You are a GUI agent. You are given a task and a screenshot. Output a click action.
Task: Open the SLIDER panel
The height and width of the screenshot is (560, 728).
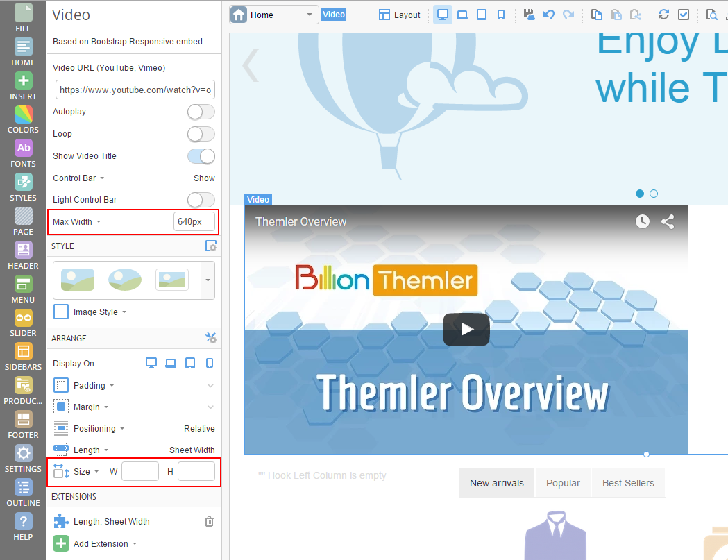tap(23, 323)
